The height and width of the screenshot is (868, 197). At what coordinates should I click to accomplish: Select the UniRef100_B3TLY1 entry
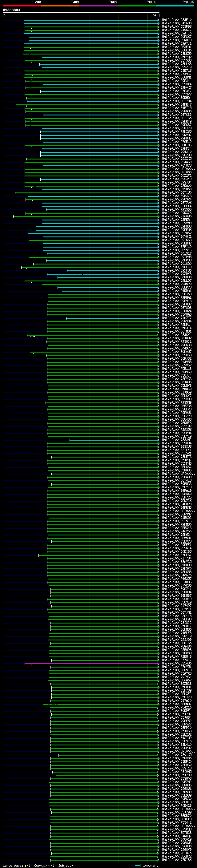[x=177, y=450]
